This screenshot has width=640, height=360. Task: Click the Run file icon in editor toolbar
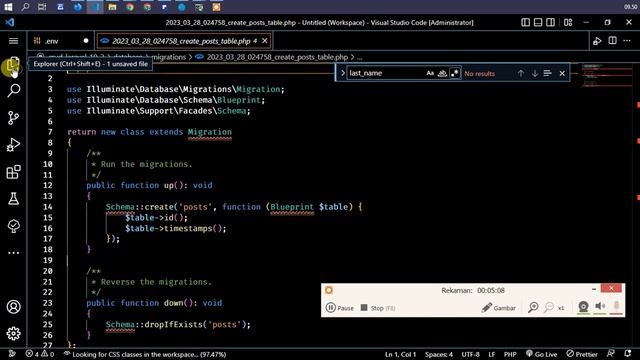[597, 41]
